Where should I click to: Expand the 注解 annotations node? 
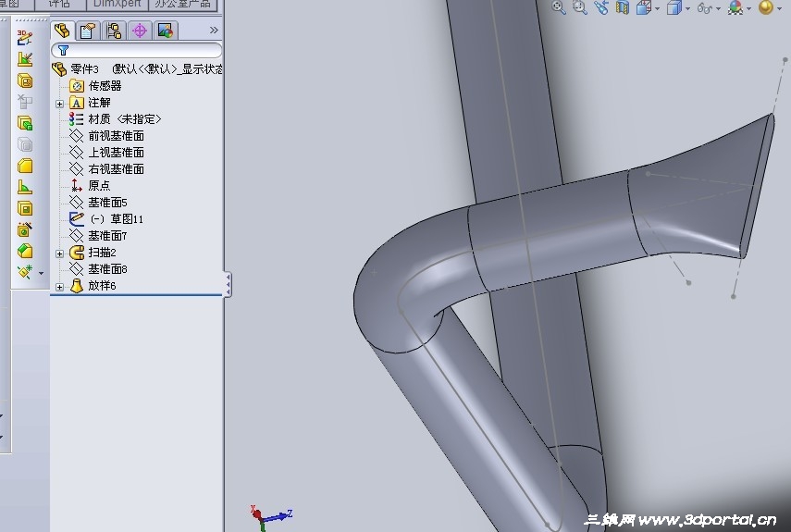(59, 104)
